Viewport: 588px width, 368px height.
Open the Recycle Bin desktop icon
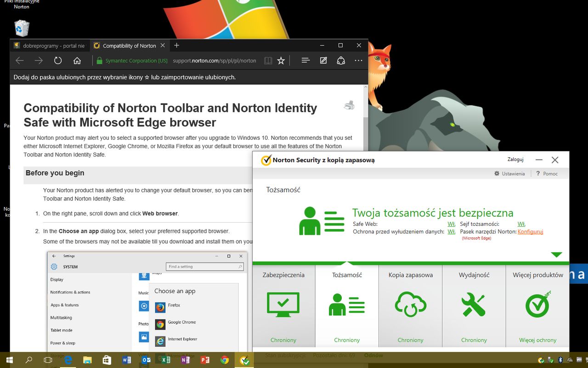(x=22, y=28)
